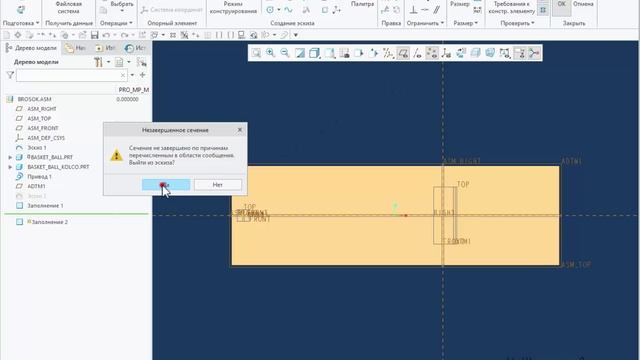This screenshot has height=360, width=640.
Task: Click the perpendicular constraint icon
Action: point(413,10)
